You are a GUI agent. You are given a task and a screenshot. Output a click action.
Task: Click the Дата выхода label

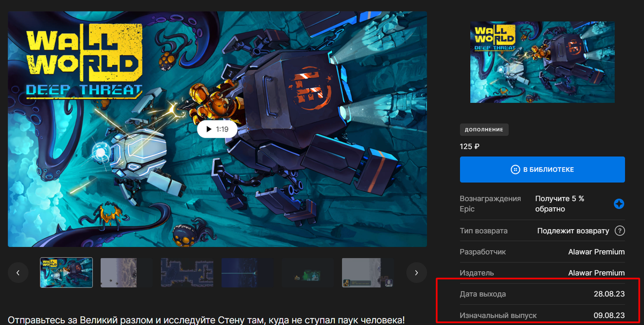483,294
